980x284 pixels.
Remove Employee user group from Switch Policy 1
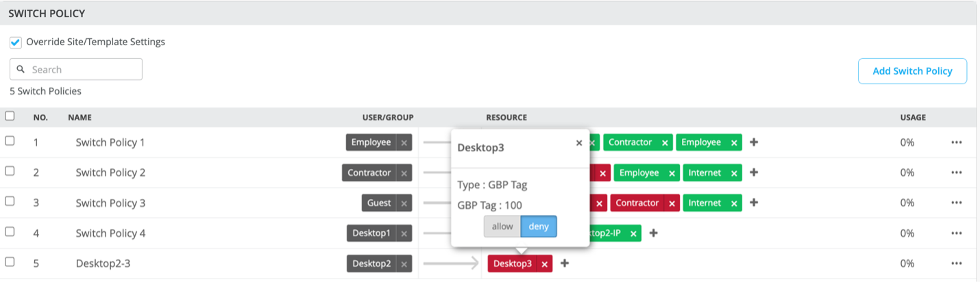404,143
